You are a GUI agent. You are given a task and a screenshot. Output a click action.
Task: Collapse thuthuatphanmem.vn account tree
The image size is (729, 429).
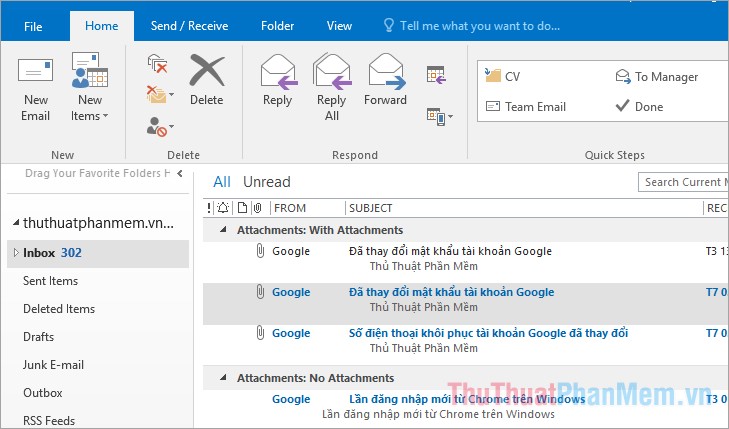tap(16, 223)
